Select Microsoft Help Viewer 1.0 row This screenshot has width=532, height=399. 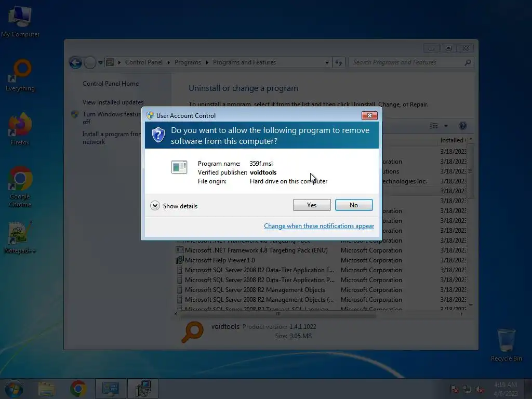point(321,260)
